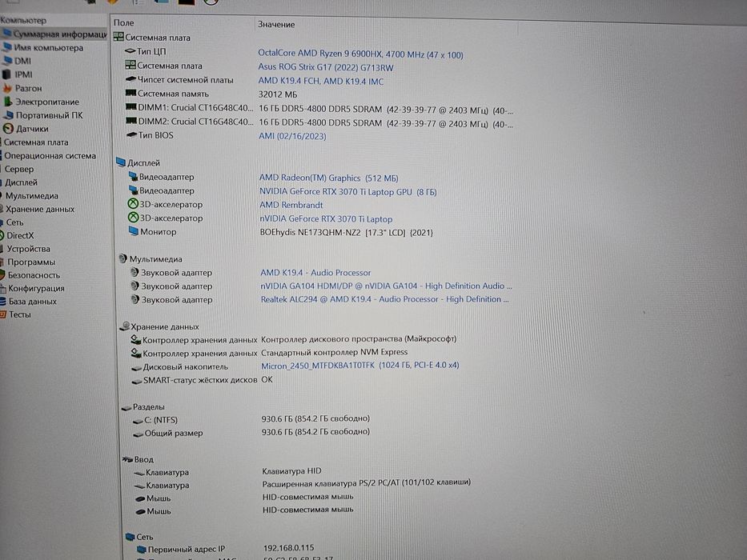This screenshot has height=560, width=747.
Task: Open Устройства in the sidebar
Action: [28, 249]
